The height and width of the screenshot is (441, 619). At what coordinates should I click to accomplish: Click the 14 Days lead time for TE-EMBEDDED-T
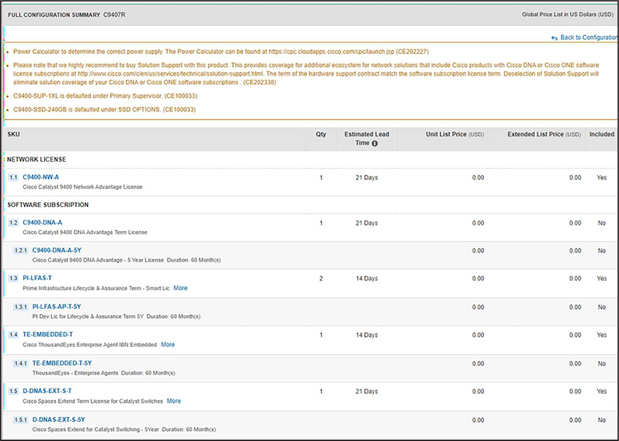coord(366,335)
